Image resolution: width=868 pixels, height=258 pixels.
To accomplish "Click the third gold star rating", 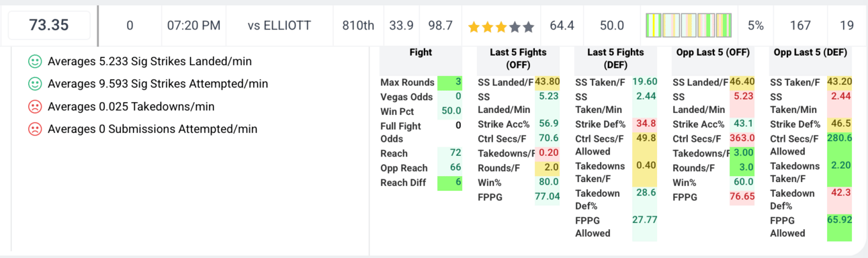I will tap(501, 27).
